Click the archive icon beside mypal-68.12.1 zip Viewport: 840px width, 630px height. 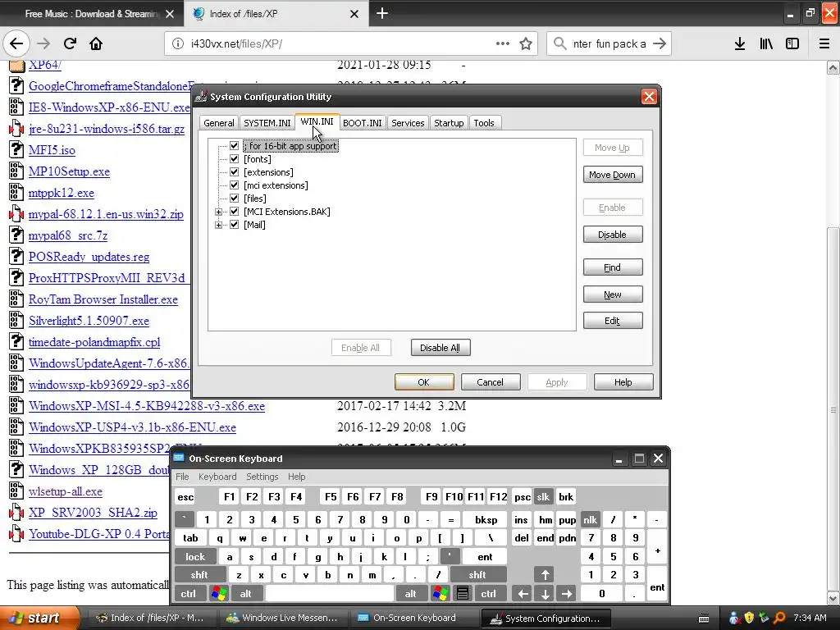16,214
